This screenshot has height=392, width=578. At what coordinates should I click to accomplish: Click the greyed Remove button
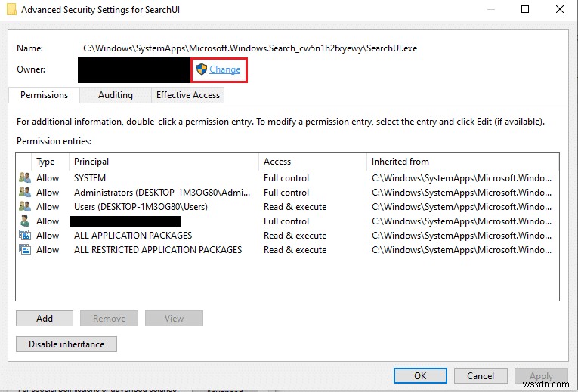pyautogui.click(x=109, y=318)
